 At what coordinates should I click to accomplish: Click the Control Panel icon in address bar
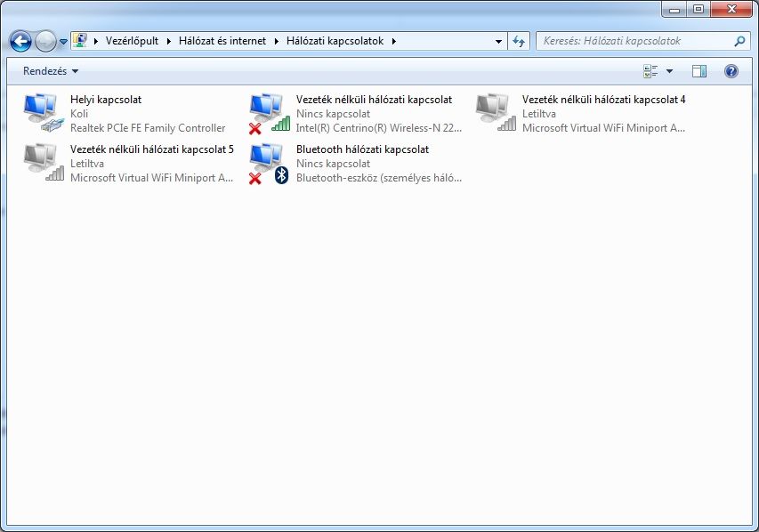pyautogui.click(x=80, y=40)
